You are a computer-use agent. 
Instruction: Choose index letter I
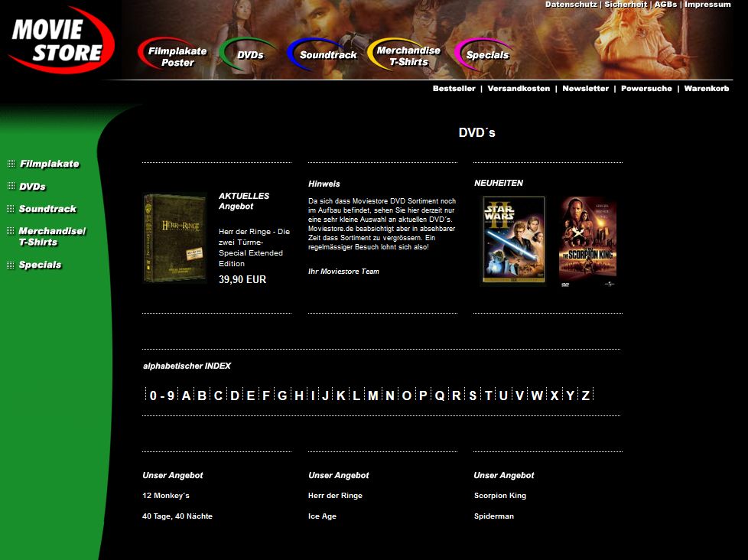[313, 396]
